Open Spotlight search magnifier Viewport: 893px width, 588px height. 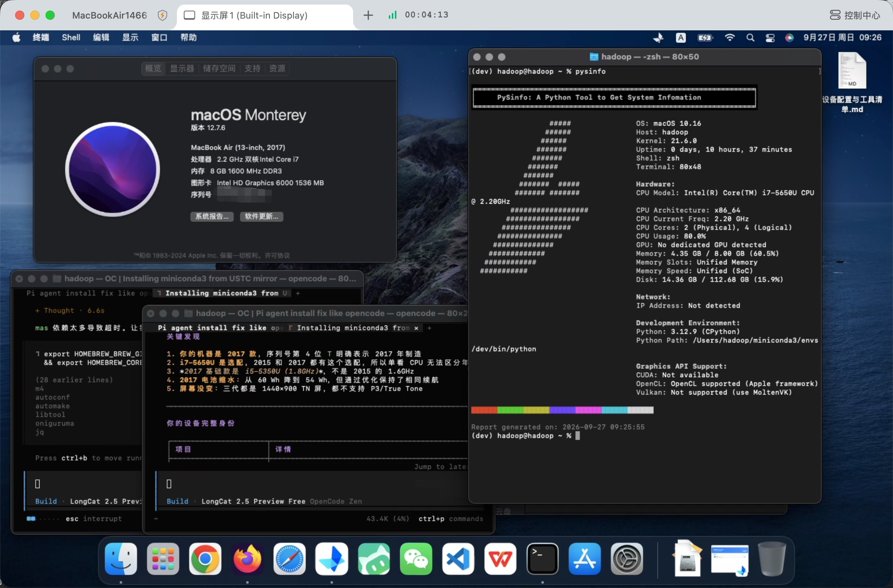[750, 38]
